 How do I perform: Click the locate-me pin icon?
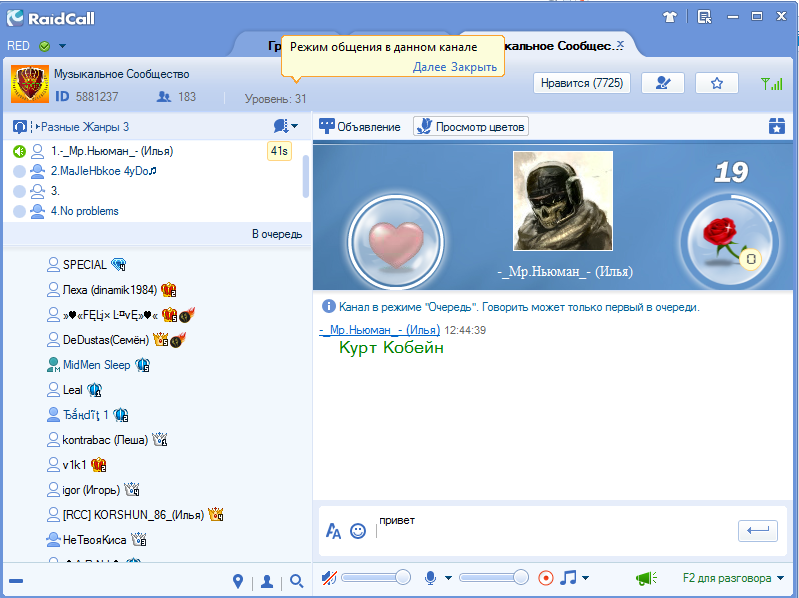point(238,581)
